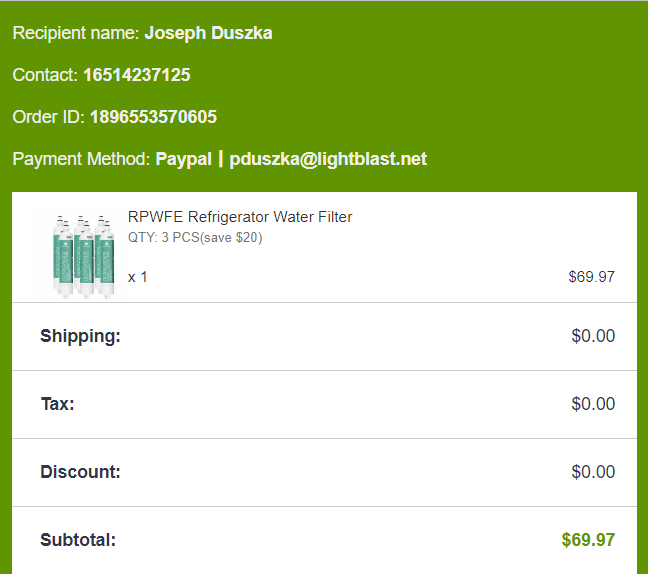Click the Recipient name label
The height and width of the screenshot is (574, 648).
(x=76, y=33)
